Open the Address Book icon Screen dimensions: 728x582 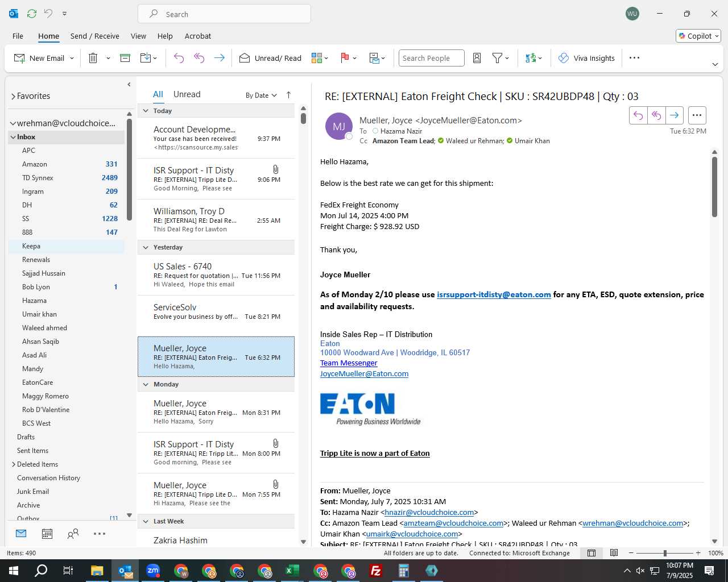(477, 58)
